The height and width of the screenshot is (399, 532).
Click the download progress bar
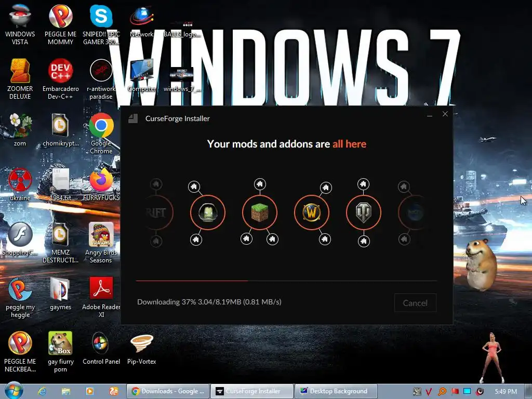(x=286, y=281)
